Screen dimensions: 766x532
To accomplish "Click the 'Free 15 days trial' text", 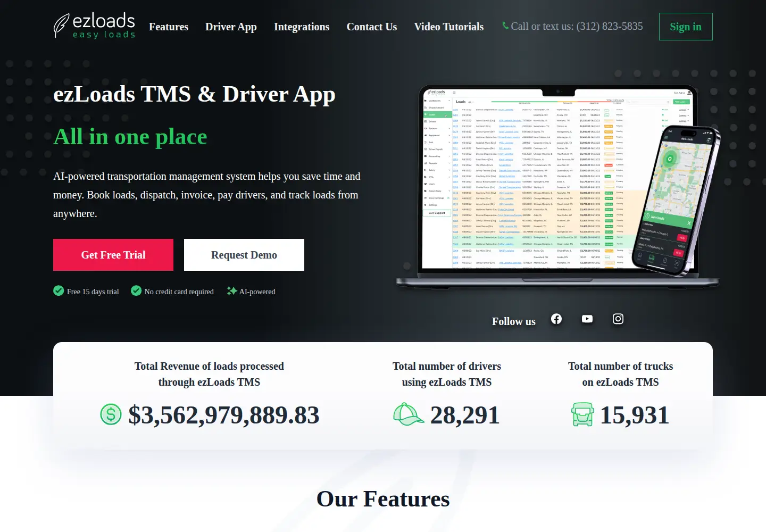I will [x=93, y=292].
